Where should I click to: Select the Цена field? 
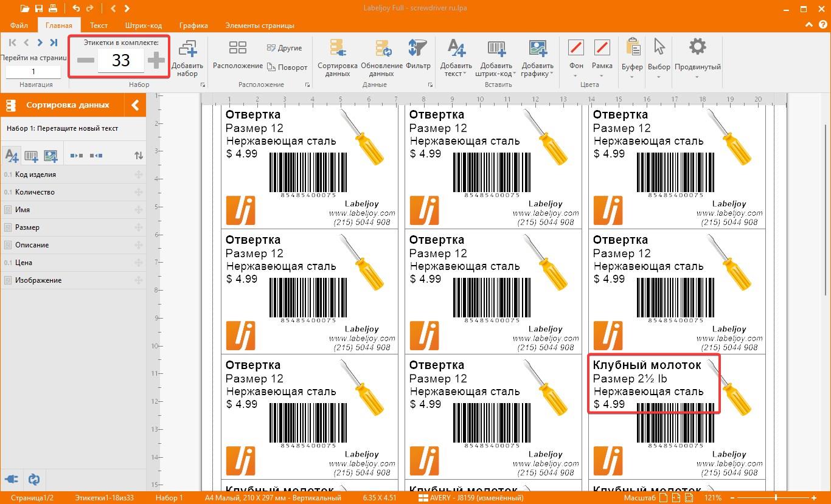tap(73, 263)
